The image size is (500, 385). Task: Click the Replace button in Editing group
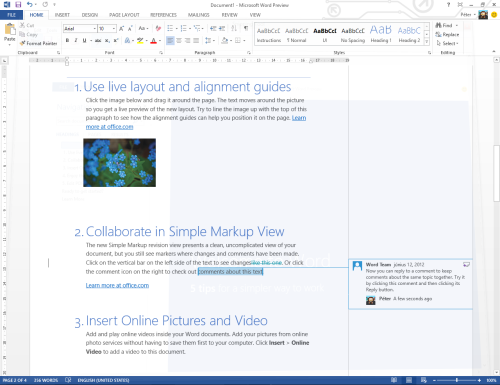(447, 34)
